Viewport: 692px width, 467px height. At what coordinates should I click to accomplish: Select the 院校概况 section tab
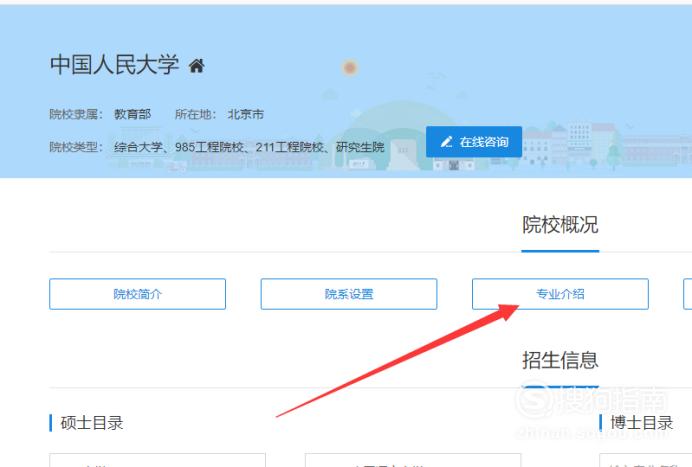[x=560, y=225]
